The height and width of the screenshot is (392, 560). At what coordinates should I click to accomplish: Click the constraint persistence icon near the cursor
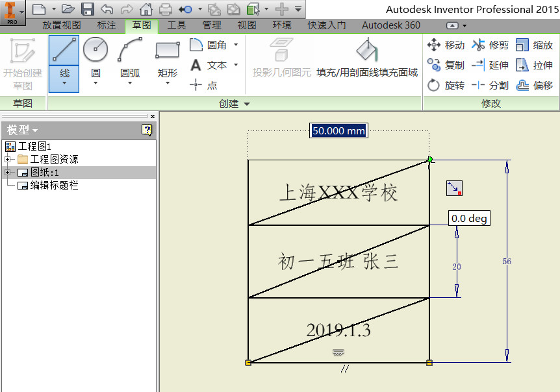(x=454, y=188)
